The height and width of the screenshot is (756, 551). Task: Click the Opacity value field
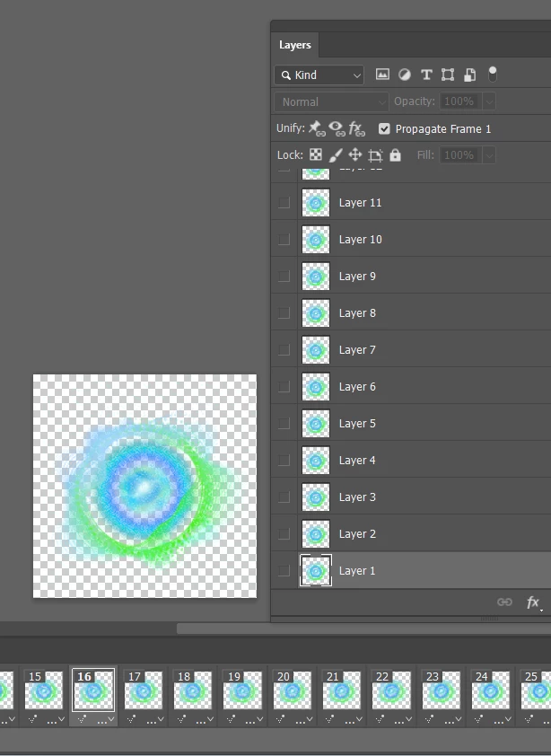click(460, 101)
